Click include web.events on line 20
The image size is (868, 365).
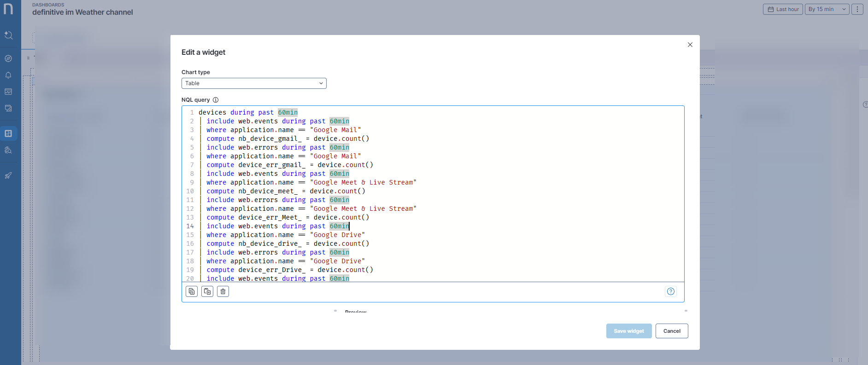coord(242,278)
